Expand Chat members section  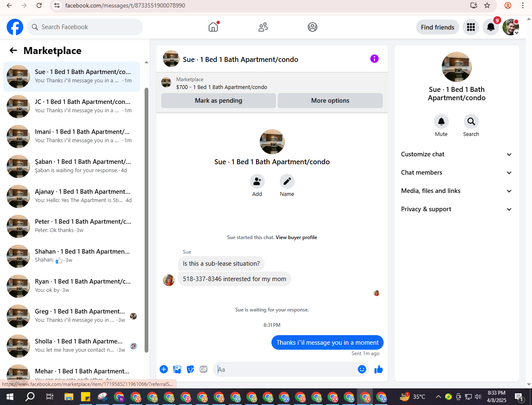457,173
